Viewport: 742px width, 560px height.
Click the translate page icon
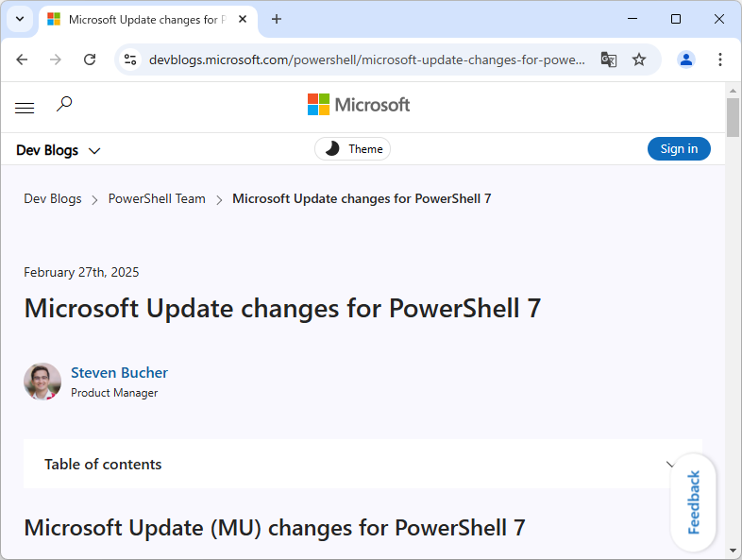point(609,59)
